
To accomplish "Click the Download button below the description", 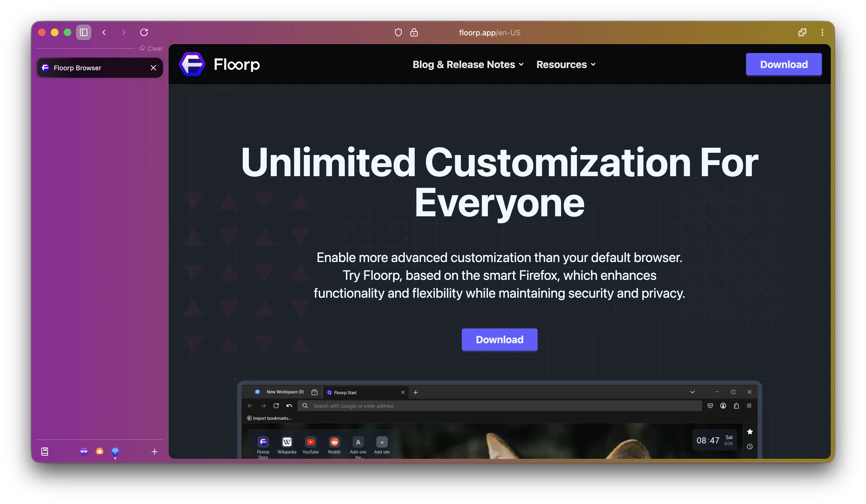I will pos(499,340).
